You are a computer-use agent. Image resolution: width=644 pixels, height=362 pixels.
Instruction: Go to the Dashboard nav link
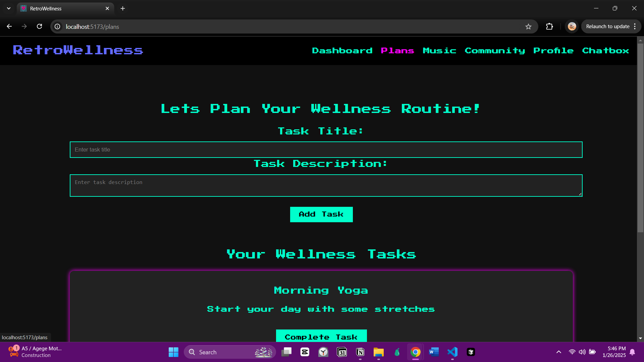342,51
